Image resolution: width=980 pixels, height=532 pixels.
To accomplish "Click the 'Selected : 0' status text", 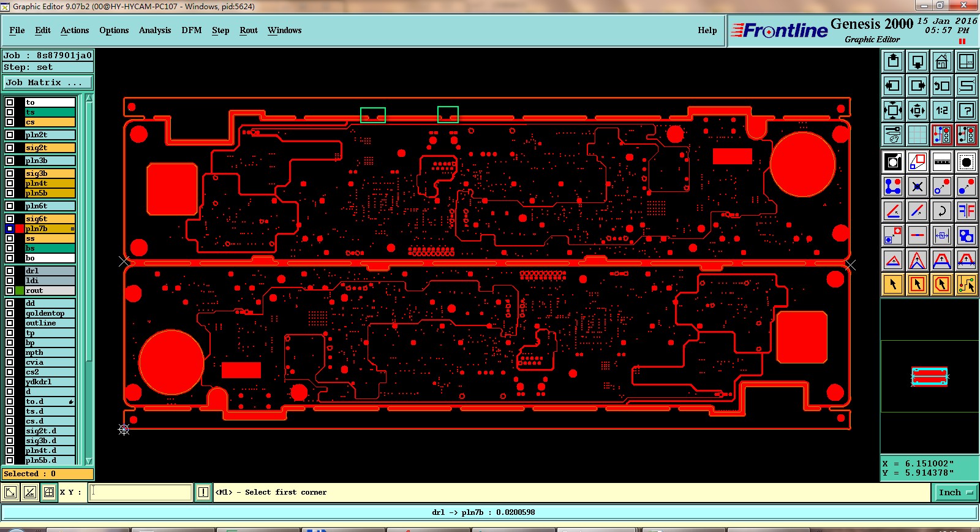I will click(x=48, y=474).
